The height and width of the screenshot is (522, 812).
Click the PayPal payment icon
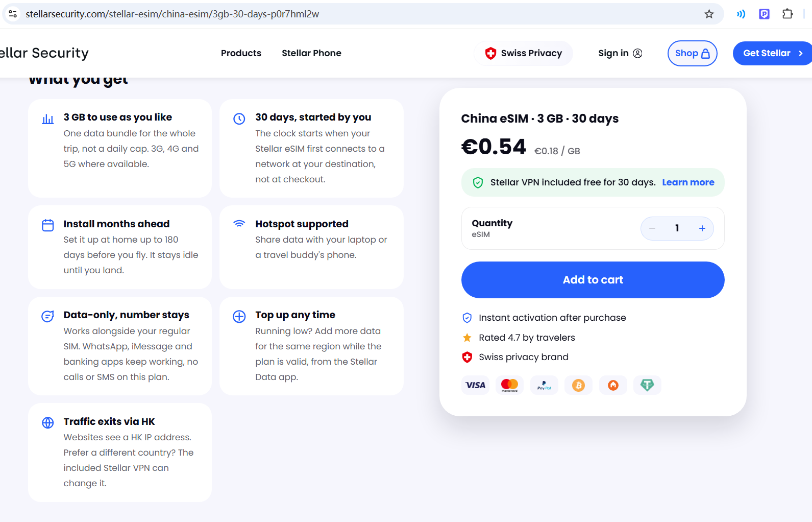tap(544, 385)
